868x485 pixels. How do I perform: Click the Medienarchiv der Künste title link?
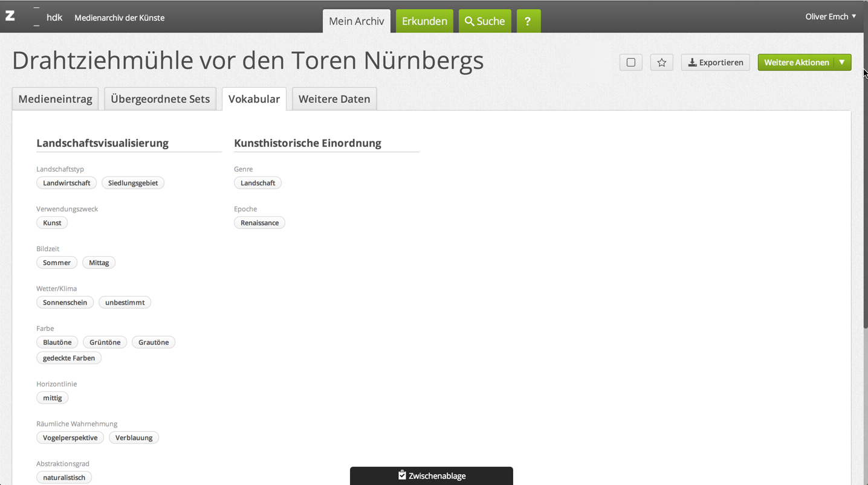pyautogui.click(x=119, y=18)
